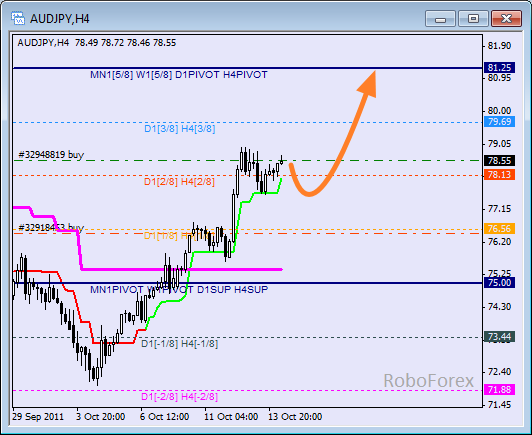Select the 'D1[-2/8] H4[-2/8]' level label
Viewport: 532px width, 435px height.
point(179,397)
